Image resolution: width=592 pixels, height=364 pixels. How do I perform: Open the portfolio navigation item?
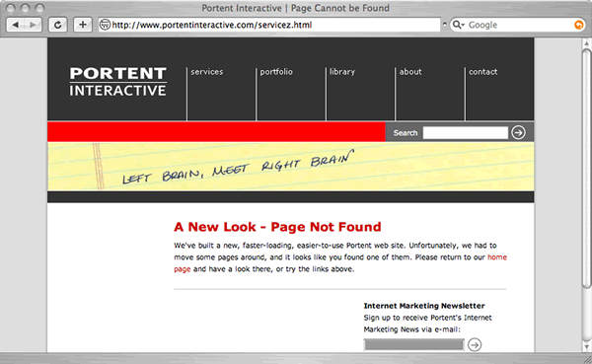276,72
